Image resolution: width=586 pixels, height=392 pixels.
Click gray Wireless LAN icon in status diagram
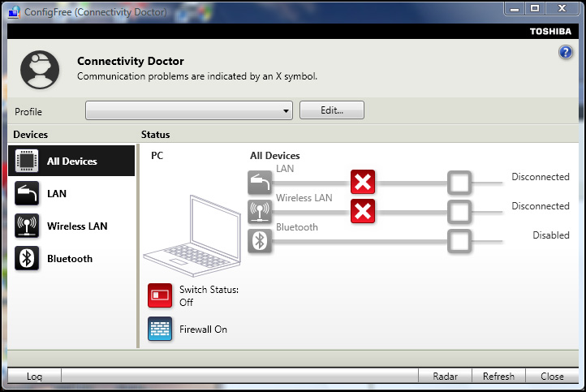click(260, 212)
